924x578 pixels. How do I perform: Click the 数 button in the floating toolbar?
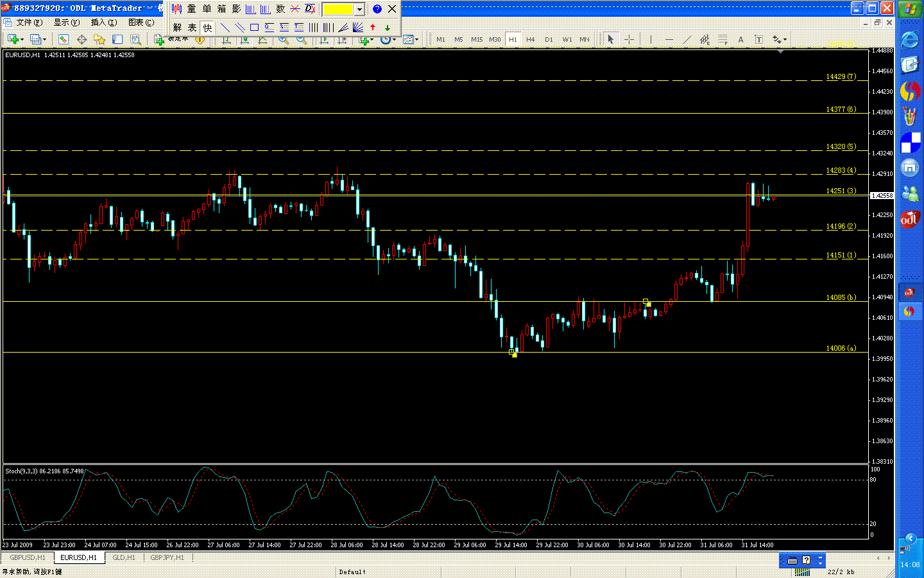[280, 9]
